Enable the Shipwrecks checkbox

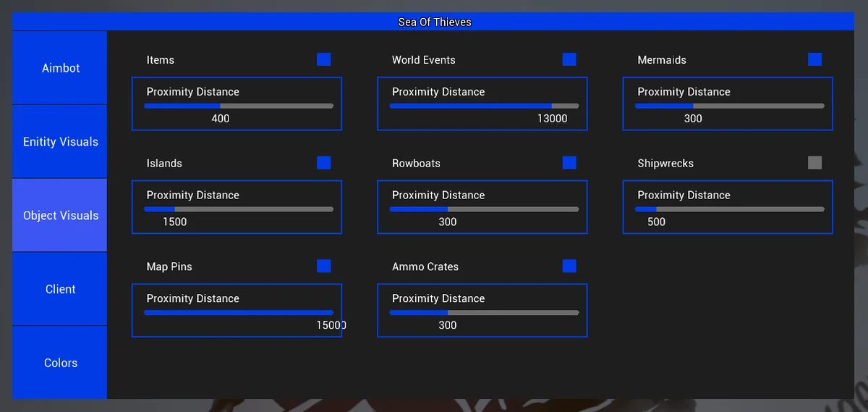pos(815,163)
